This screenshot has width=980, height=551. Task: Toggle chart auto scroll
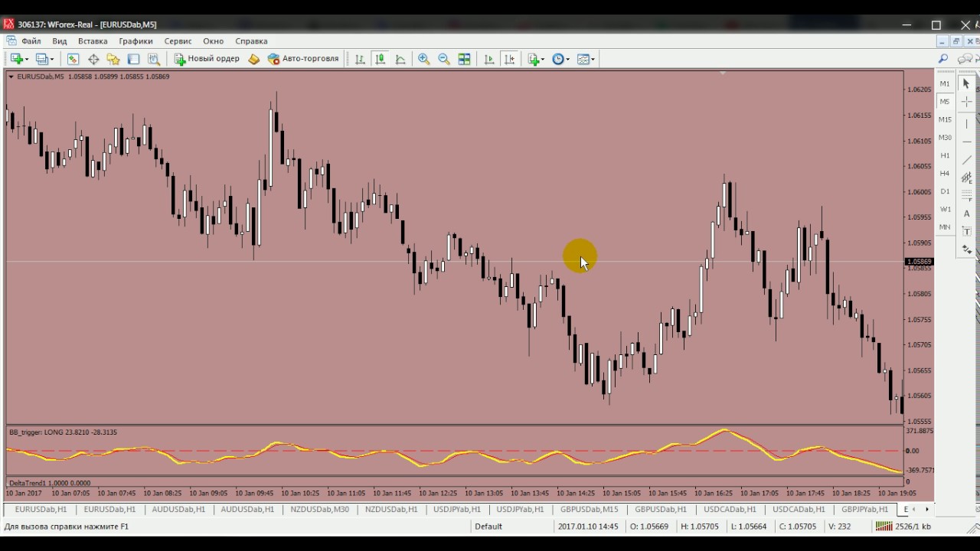point(489,59)
